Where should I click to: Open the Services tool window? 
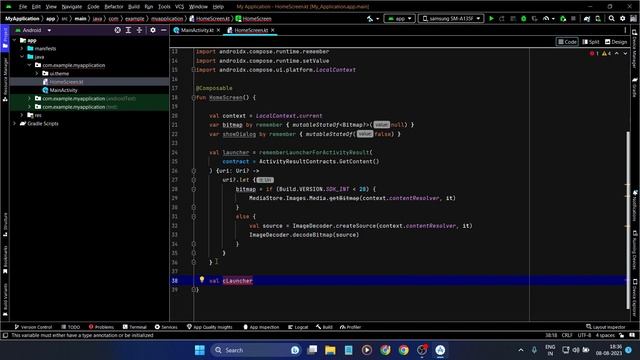pos(166,327)
